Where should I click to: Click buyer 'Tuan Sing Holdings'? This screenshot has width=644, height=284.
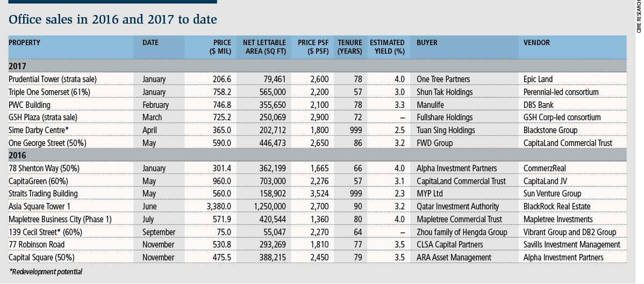coord(446,130)
